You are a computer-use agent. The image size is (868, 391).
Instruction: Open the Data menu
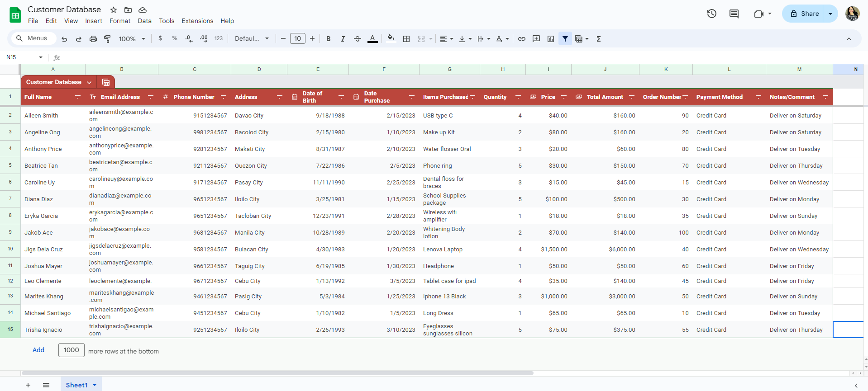[145, 21]
